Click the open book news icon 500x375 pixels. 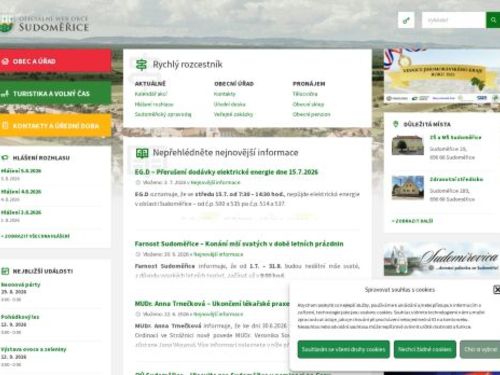point(142,153)
